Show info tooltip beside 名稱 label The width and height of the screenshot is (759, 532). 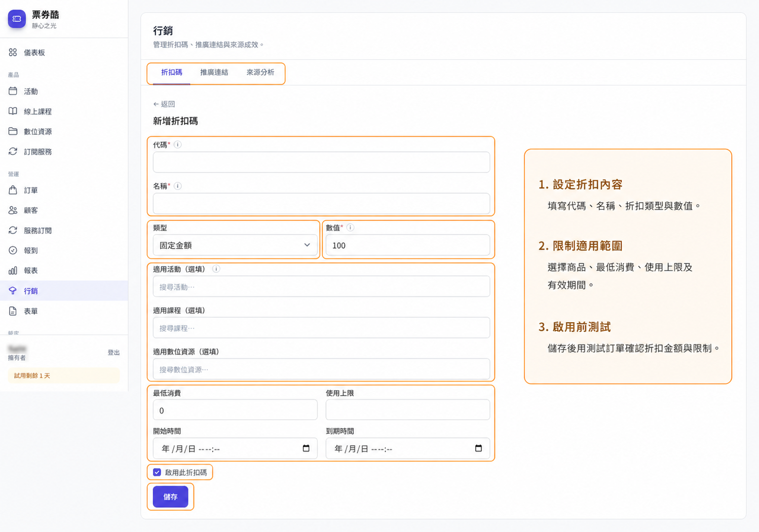coord(178,186)
